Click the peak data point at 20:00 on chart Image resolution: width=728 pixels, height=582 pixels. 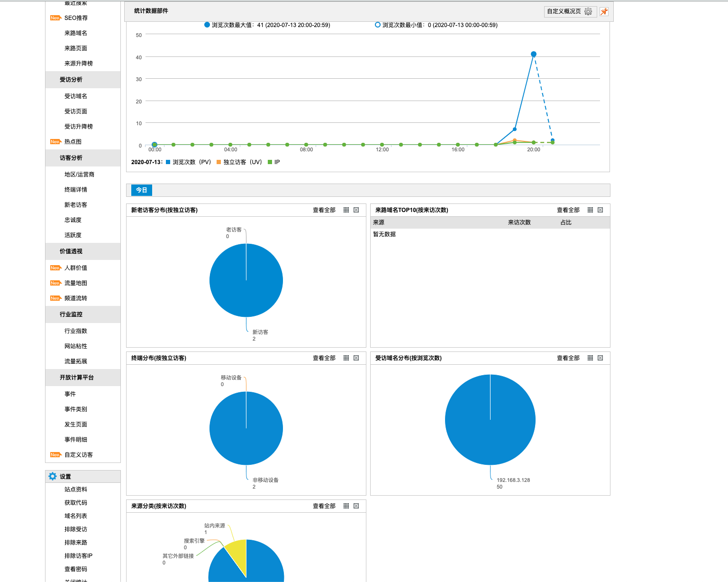[534, 54]
